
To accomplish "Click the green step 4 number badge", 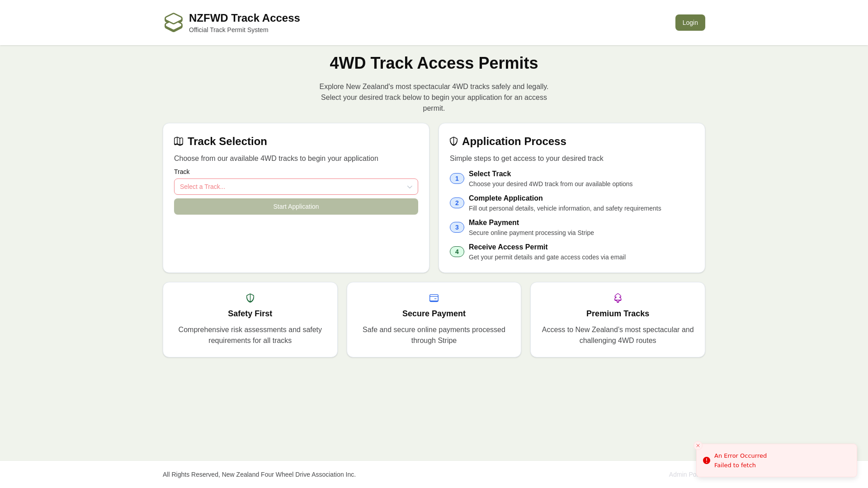I will pos(457,252).
